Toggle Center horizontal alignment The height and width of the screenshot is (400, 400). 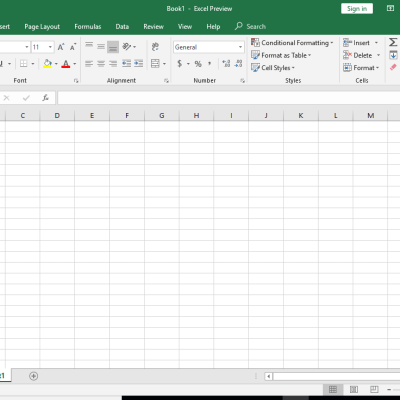(101, 63)
